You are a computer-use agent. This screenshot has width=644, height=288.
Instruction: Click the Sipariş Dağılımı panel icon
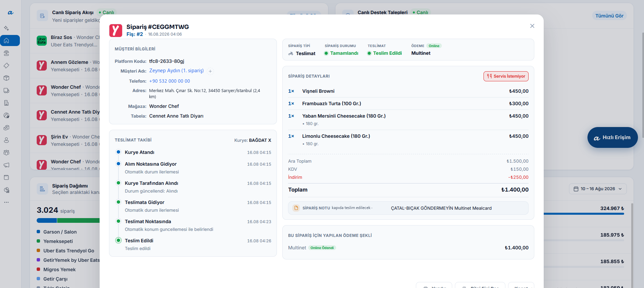(42, 189)
